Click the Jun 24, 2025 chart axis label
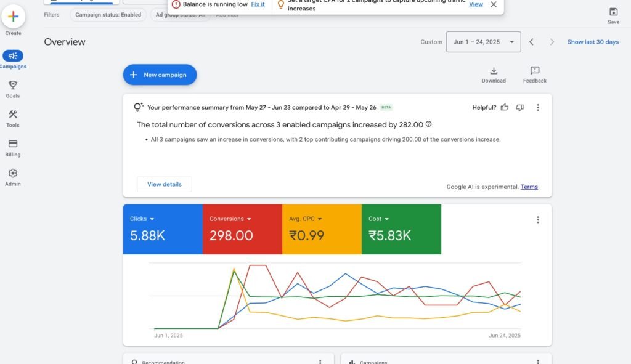 point(505,336)
